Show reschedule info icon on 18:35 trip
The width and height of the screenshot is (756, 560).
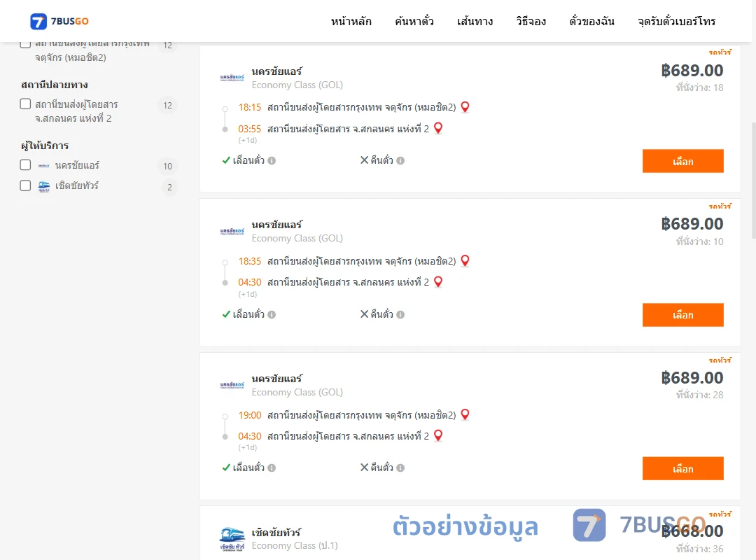272,314
